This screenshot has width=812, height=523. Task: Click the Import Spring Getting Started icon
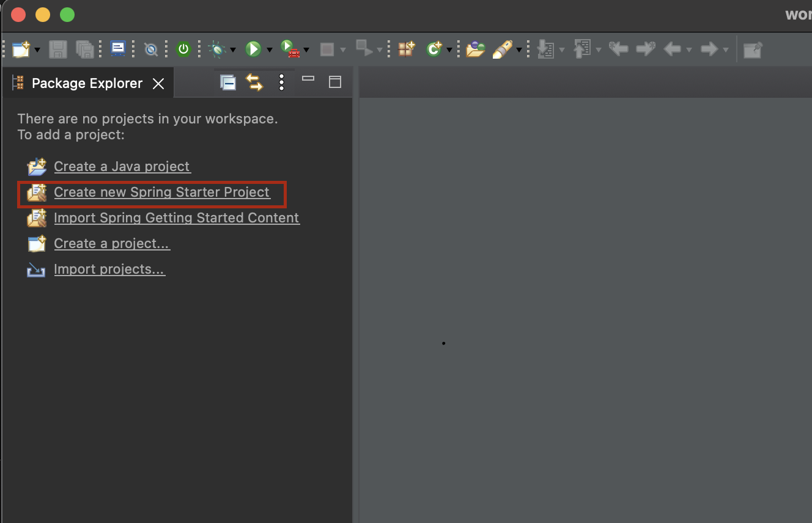[x=37, y=218]
